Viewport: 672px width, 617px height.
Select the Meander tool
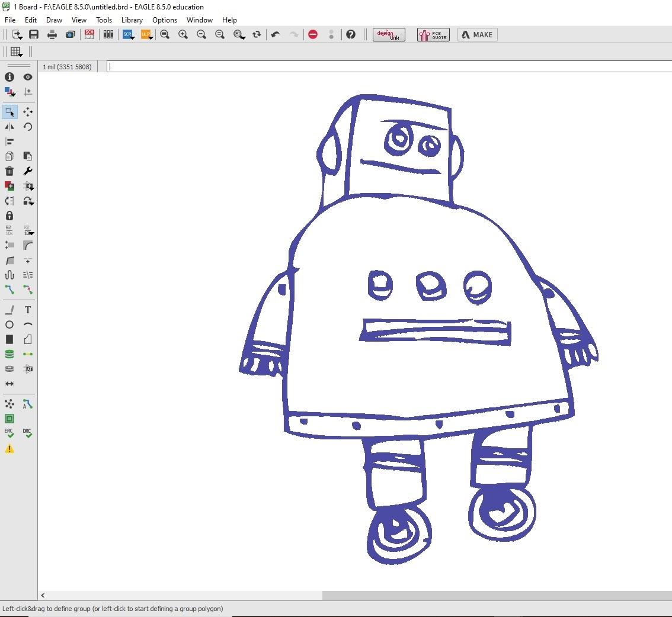click(9, 275)
